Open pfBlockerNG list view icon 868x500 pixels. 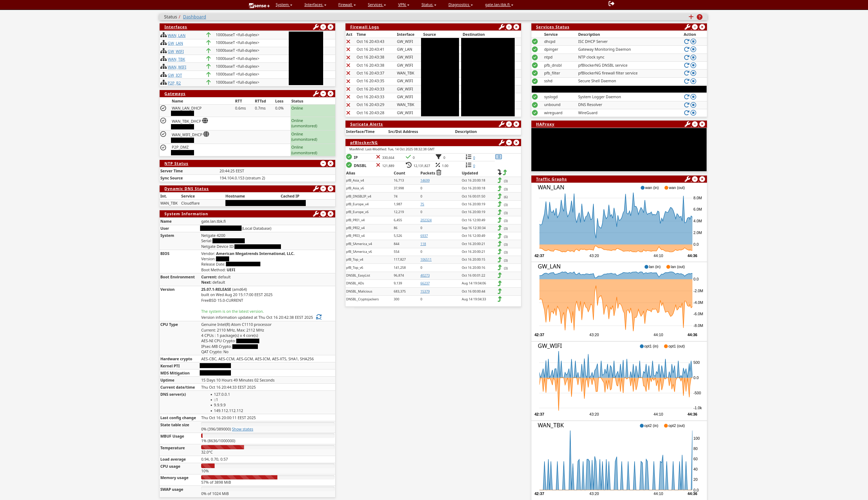coord(498,157)
